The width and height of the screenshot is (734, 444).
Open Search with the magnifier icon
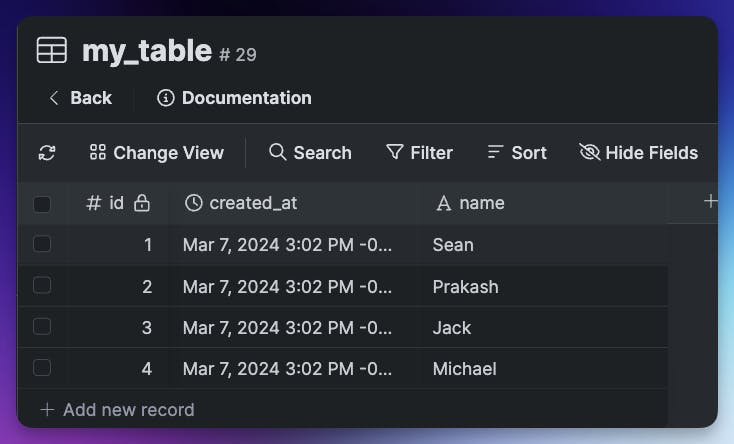[278, 152]
